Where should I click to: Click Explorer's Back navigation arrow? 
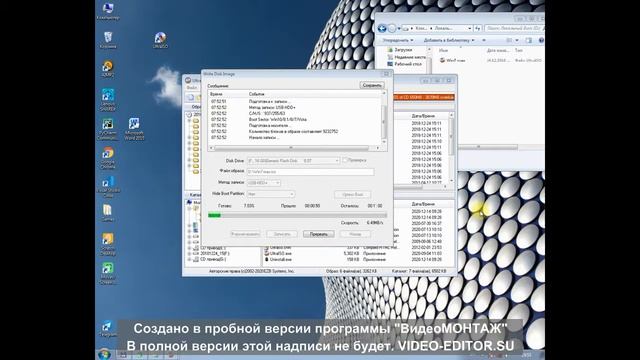click(382, 28)
